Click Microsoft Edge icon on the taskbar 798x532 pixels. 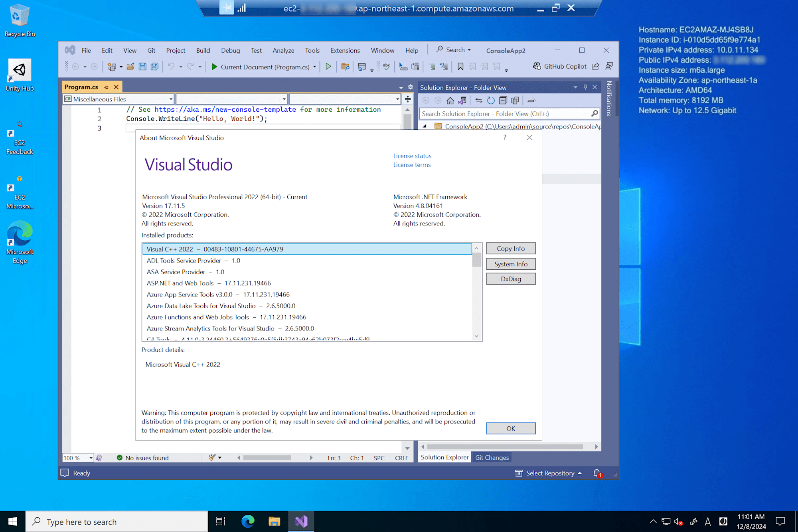pos(248,521)
